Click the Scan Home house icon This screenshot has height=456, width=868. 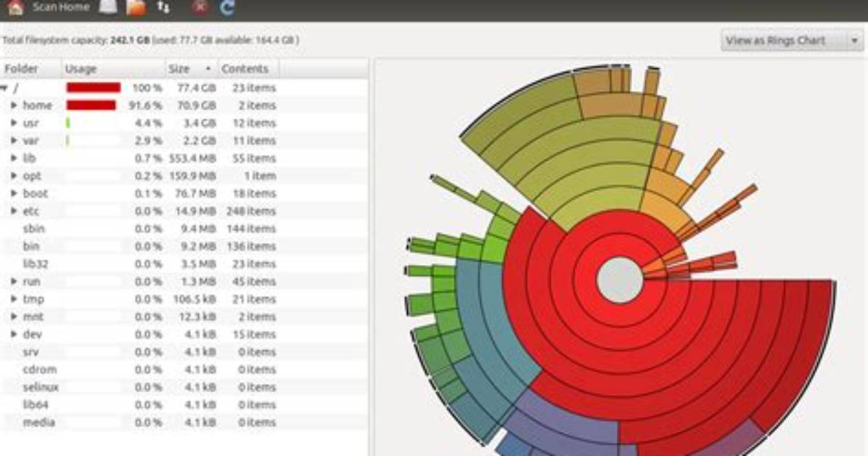(x=15, y=7)
